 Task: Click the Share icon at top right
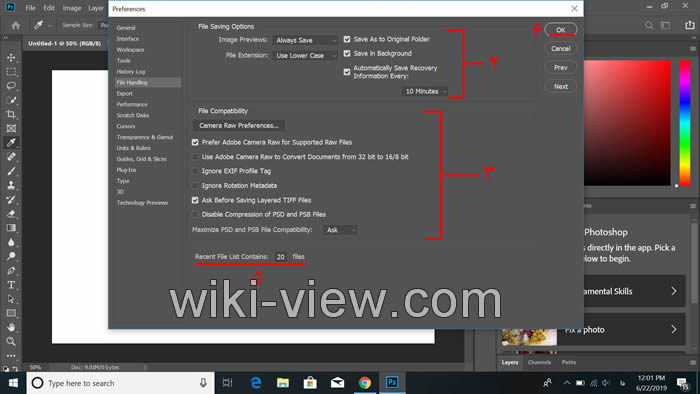(690, 25)
